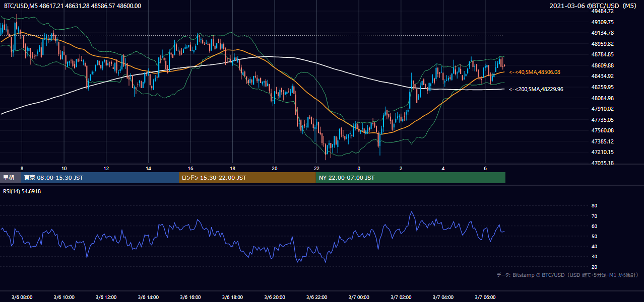Click the Bitstamp data source note

(567, 275)
